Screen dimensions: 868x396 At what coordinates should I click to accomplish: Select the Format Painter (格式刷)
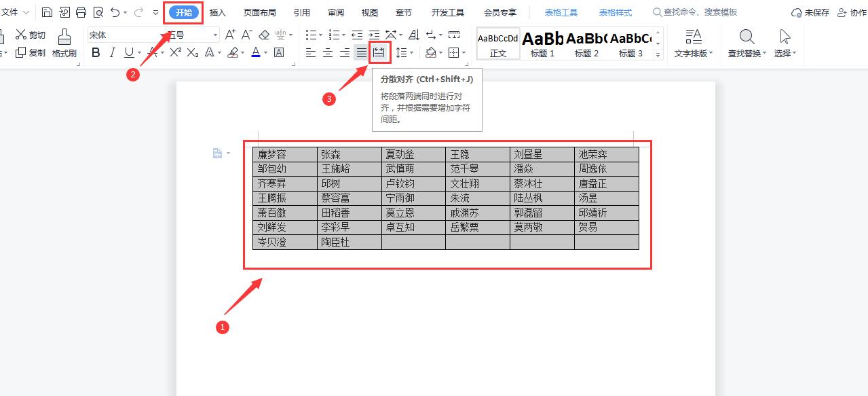pyautogui.click(x=64, y=43)
